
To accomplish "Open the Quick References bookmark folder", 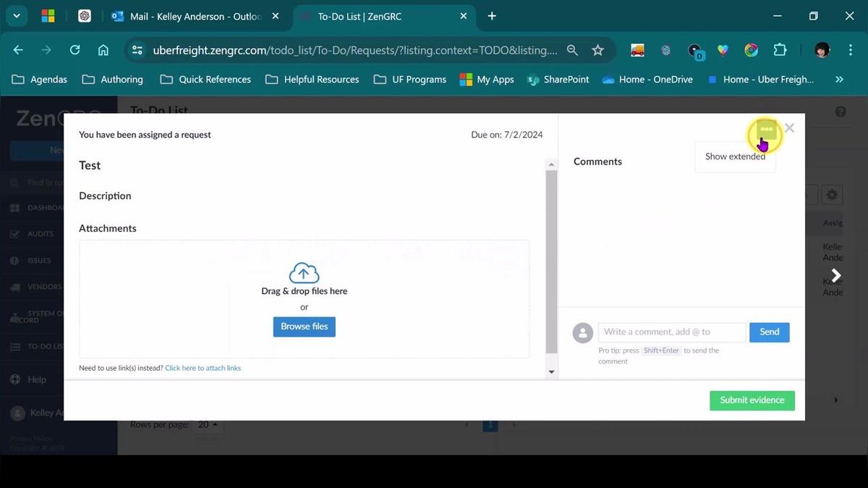I will [206, 80].
